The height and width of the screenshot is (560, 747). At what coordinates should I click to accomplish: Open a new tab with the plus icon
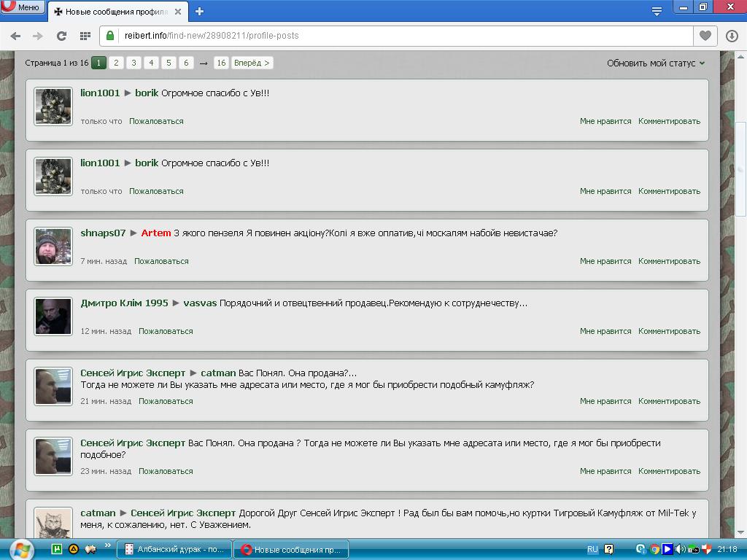pos(200,12)
